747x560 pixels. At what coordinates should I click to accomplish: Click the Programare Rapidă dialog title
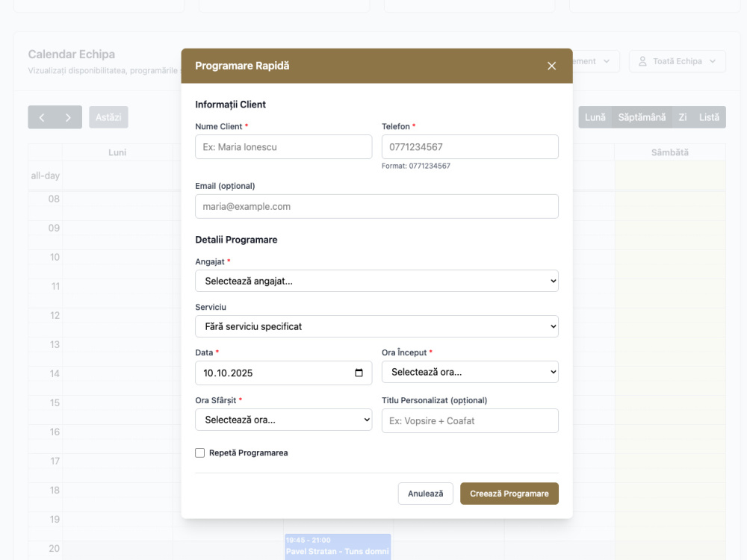(x=242, y=66)
